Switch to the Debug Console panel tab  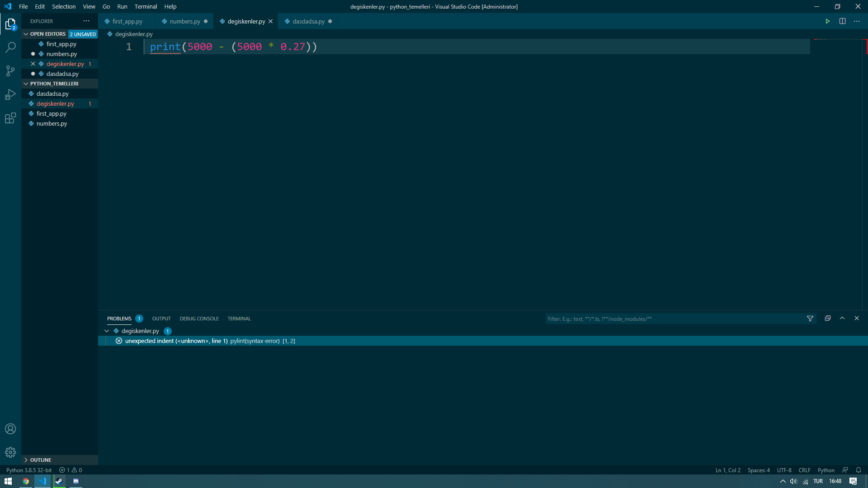pos(199,319)
